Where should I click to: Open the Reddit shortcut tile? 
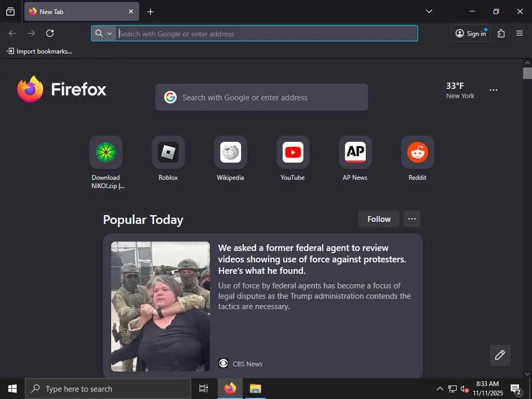point(418,159)
